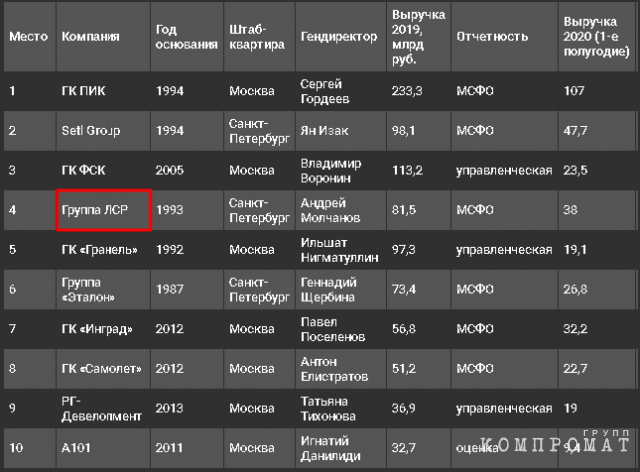Click 'Санкт-Петербург' in Setl Group row

coord(259,131)
